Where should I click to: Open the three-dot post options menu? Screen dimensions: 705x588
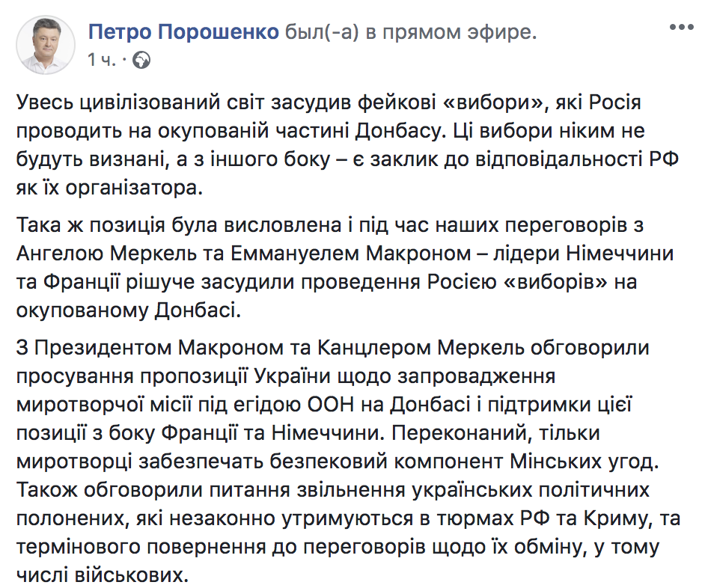pyautogui.click(x=682, y=27)
